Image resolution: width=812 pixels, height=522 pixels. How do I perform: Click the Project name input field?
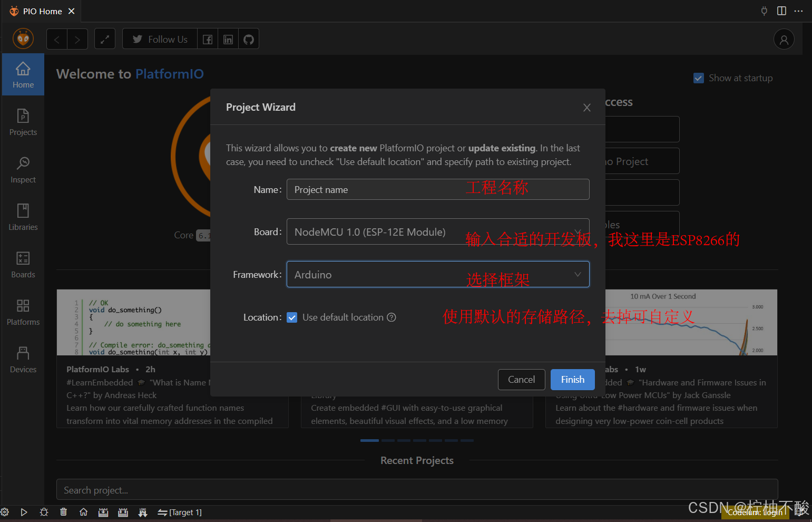coord(438,189)
